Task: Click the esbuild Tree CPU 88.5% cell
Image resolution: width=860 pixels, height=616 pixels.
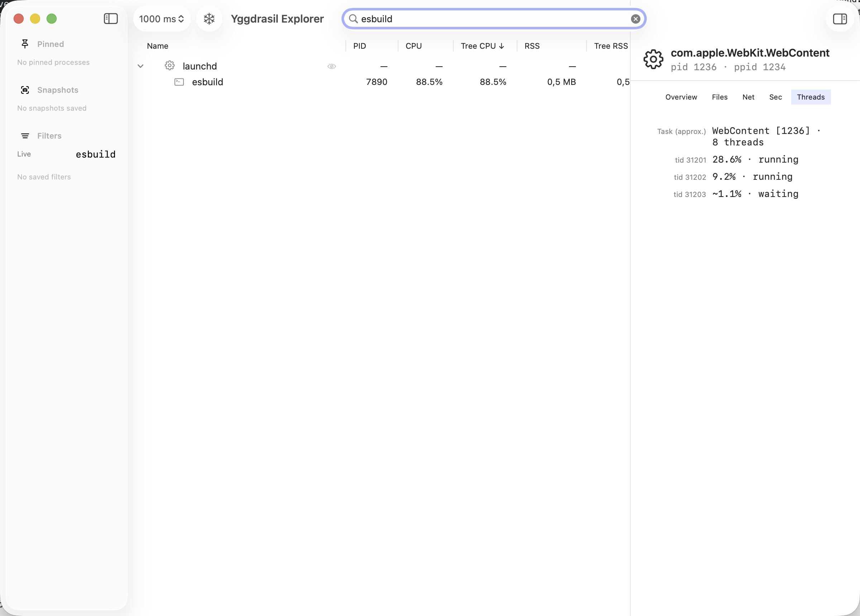Action: click(x=493, y=82)
